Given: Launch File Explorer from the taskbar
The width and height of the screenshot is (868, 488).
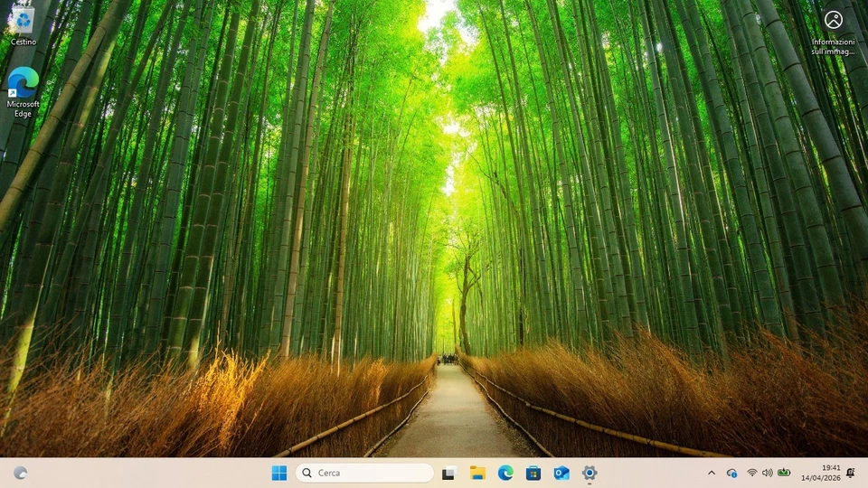Looking at the screenshot, I should [x=477, y=473].
